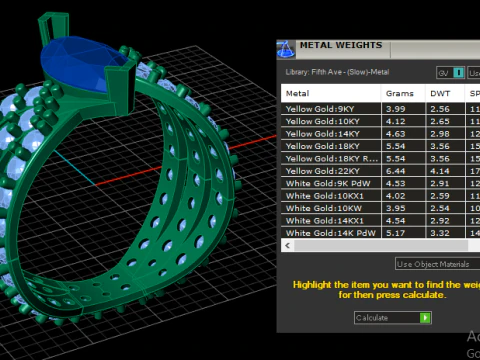Click the horizontal scrollbar track under the table
This screenshot has width=480, height=360.
click(381, 246)
